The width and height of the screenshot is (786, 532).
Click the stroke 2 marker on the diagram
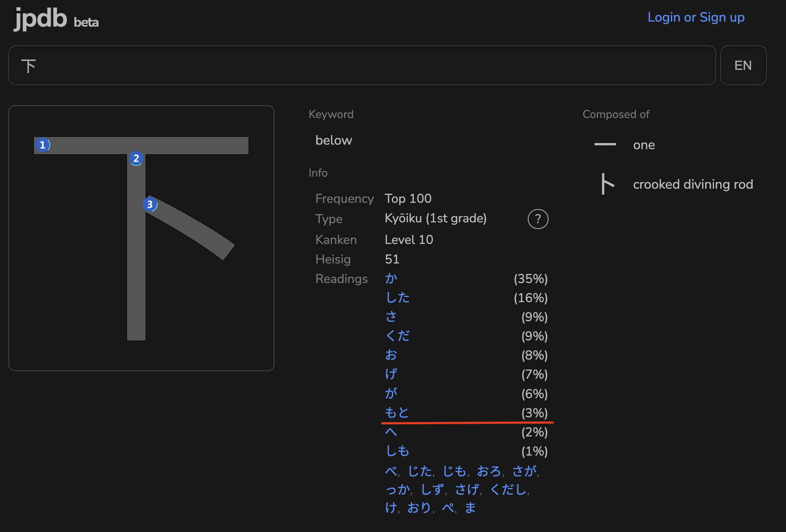point(136,158)
